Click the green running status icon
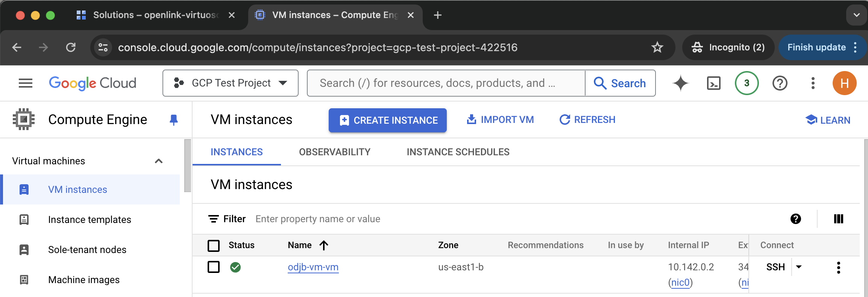Viewport: 868px width, 297px height. [235, 267]
